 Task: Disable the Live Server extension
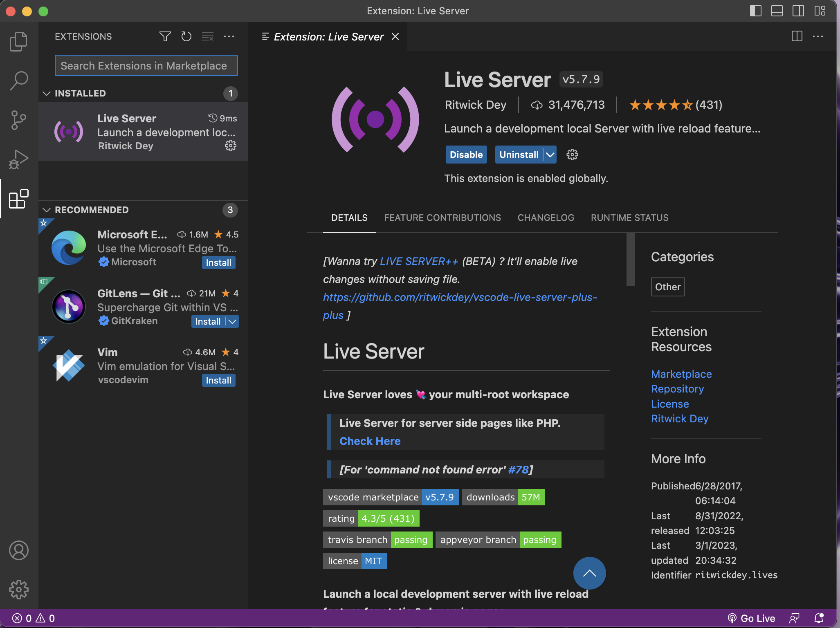466,155
